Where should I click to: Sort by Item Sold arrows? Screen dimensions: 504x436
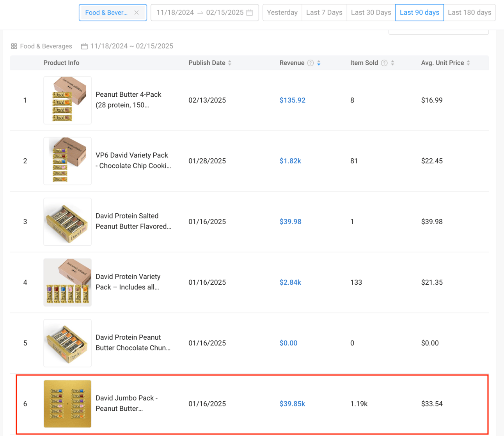pos(392,63)
